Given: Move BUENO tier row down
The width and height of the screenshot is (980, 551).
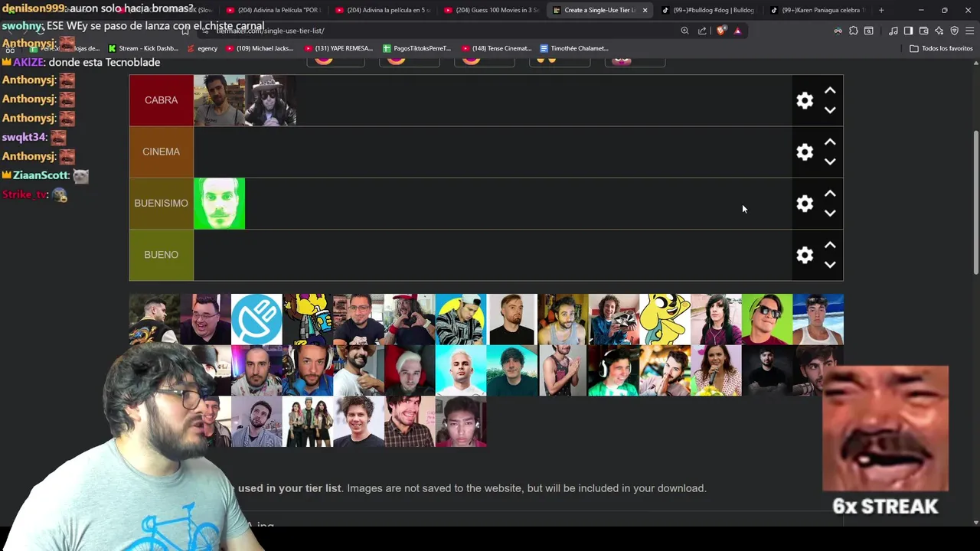Looking at the screenshot, I should click(830, 265).
